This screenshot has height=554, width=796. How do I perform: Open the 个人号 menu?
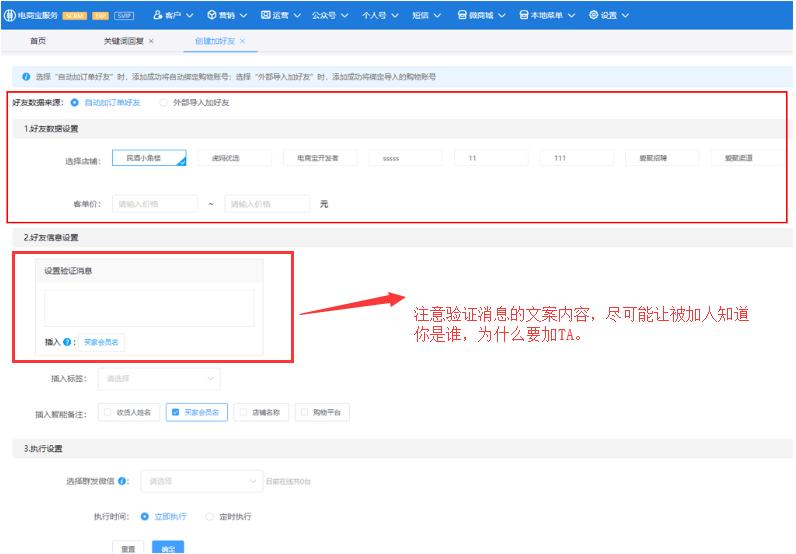[x=380, y=15]
